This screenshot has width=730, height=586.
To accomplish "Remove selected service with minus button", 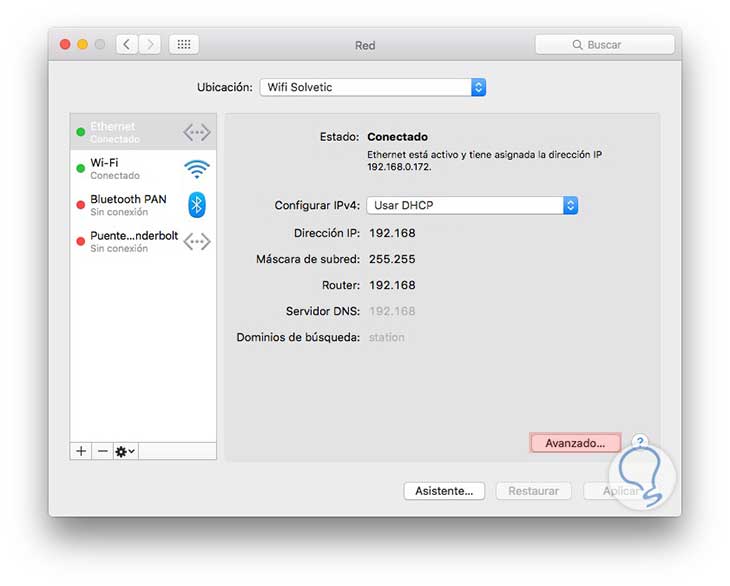I will (103, 451).
